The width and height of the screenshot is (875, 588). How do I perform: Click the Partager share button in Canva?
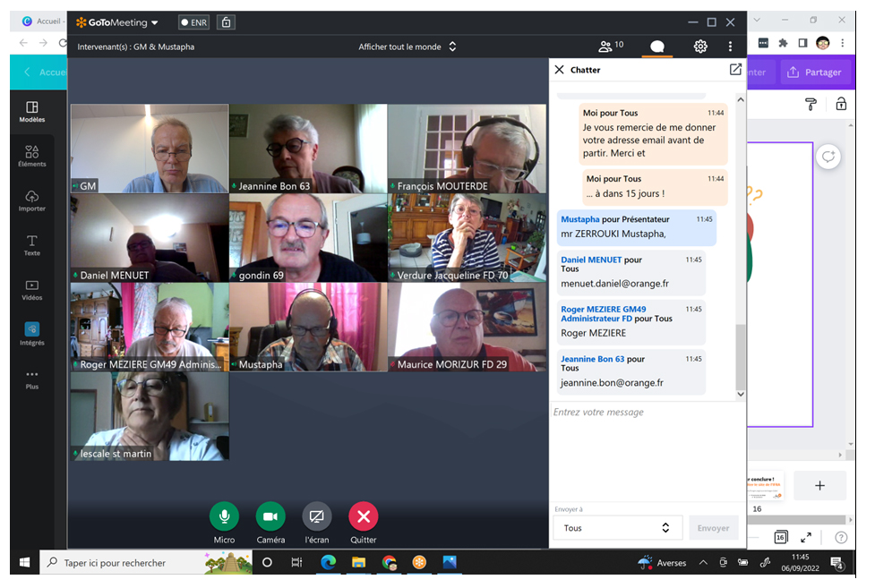[813, 72]
